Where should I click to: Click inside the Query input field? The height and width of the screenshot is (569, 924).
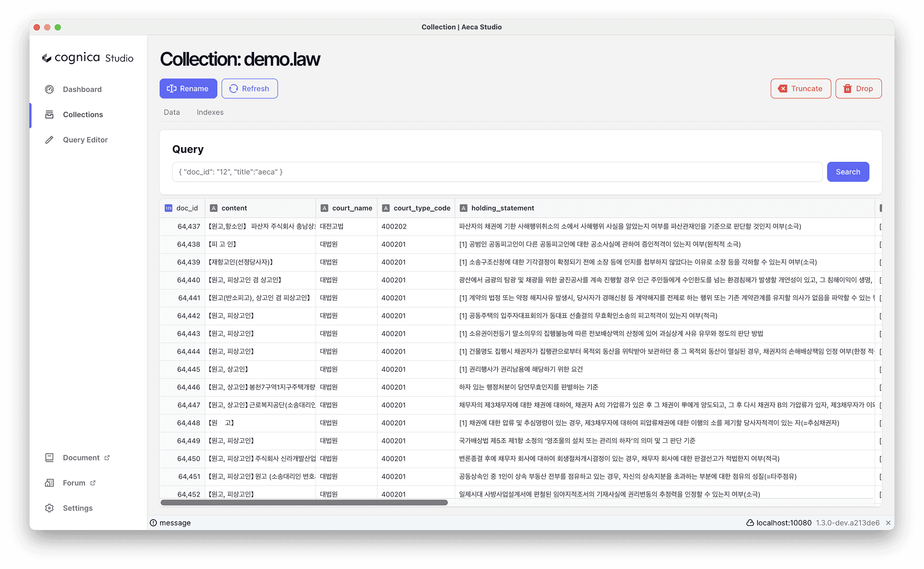497,172
